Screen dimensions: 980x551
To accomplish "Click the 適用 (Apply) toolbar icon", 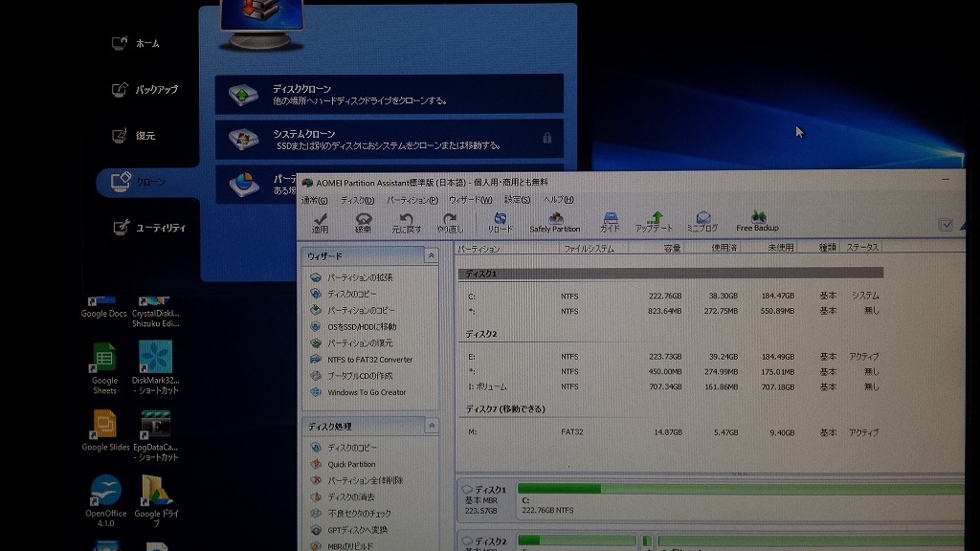I will click(320, 222).
